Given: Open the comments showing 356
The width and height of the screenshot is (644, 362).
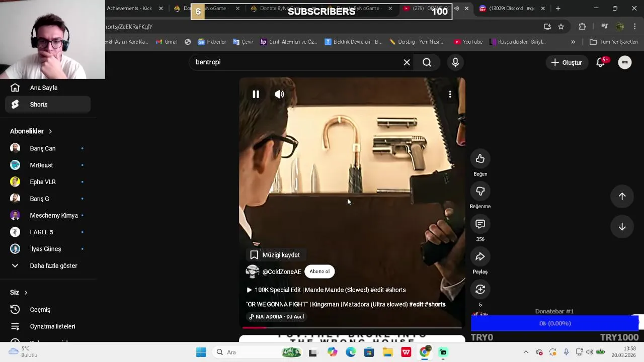Looking at the screenshot, I should pyautogui.click(x=480, y=224).
